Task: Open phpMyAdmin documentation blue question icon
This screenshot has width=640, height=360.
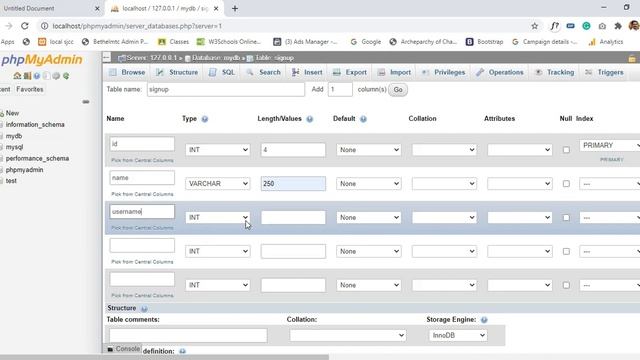Action: click(x=37, y=76)
